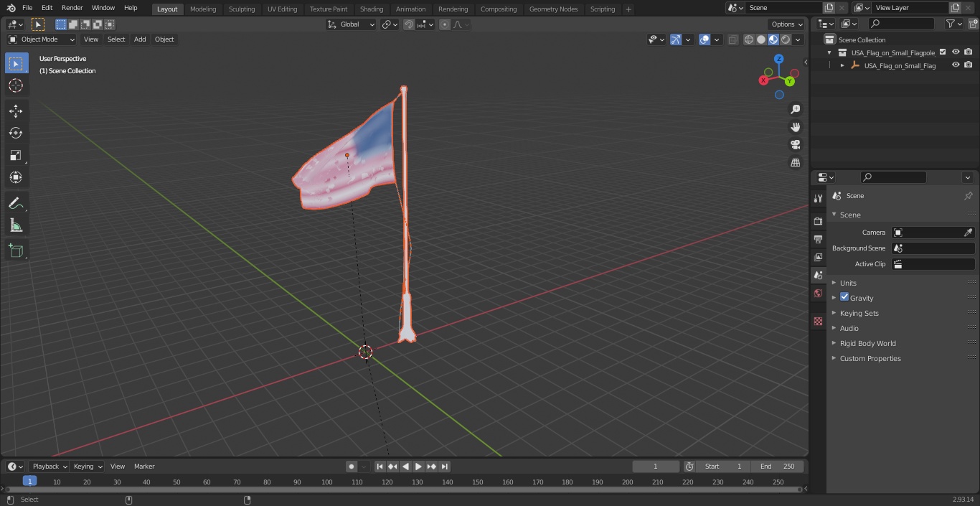
Task: Open the overlays options dropdown arrow
Action: 717,39
